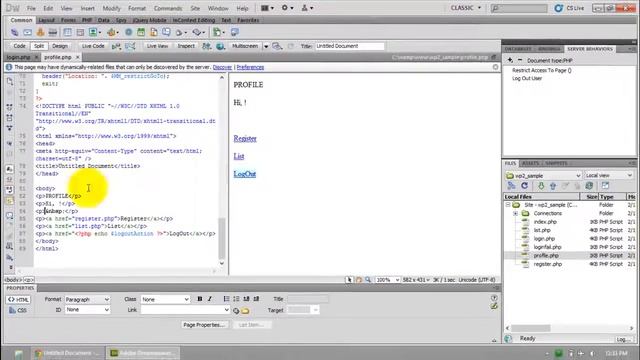Insert a Date with the calendar icon

[x=141, y=32]
